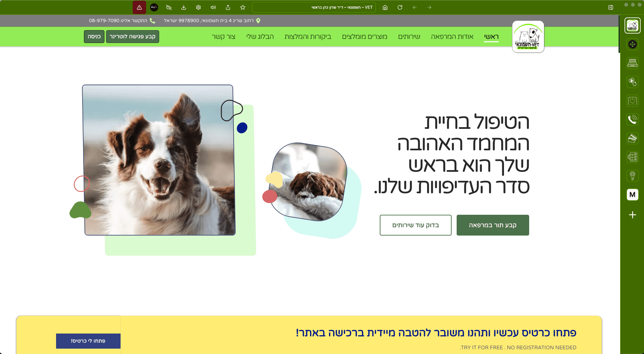Click the share icon in the toolbar
The width and height of the screenshot is (644, 354).
coord(228,7)
